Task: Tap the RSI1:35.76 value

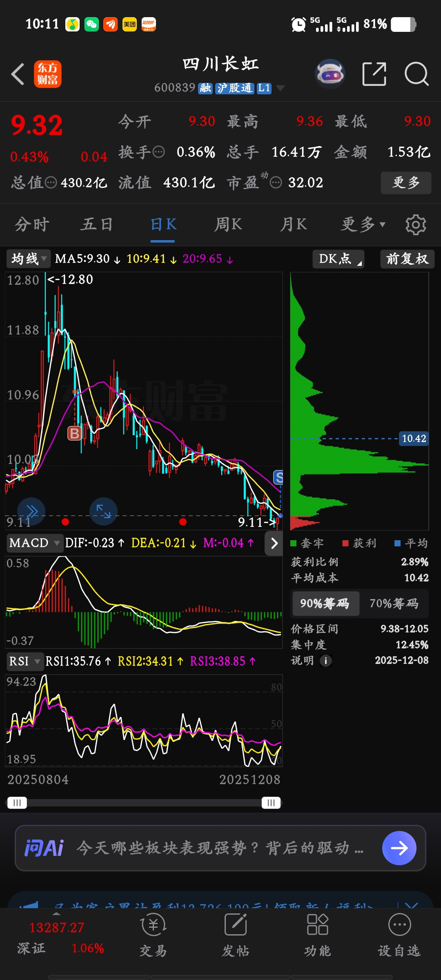Action: pos(73,661)
